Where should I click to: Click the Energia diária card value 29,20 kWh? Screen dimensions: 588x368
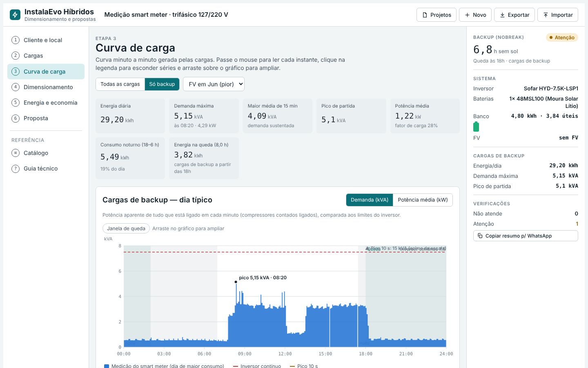[117, 119]
